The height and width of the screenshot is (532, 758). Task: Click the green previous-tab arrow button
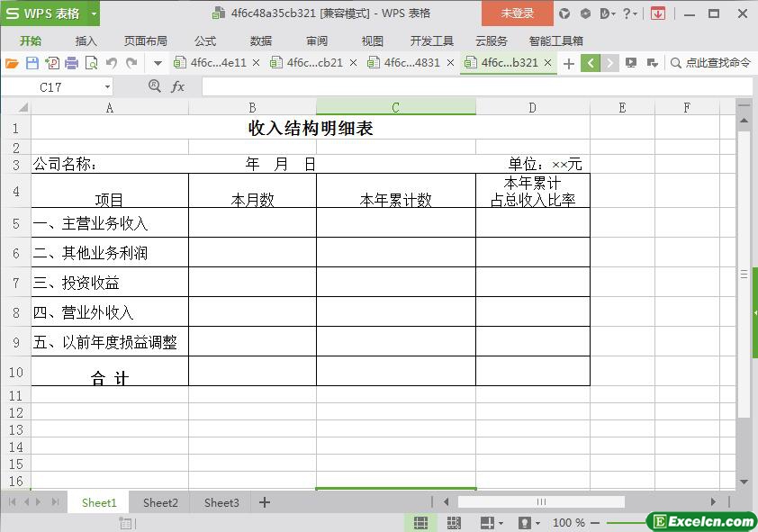tap(591, 63)
